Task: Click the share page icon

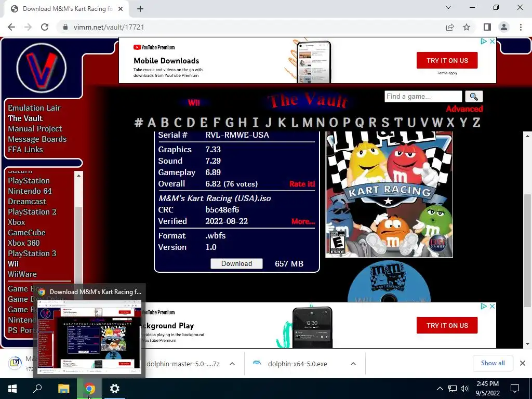Action: pos(450,27)
